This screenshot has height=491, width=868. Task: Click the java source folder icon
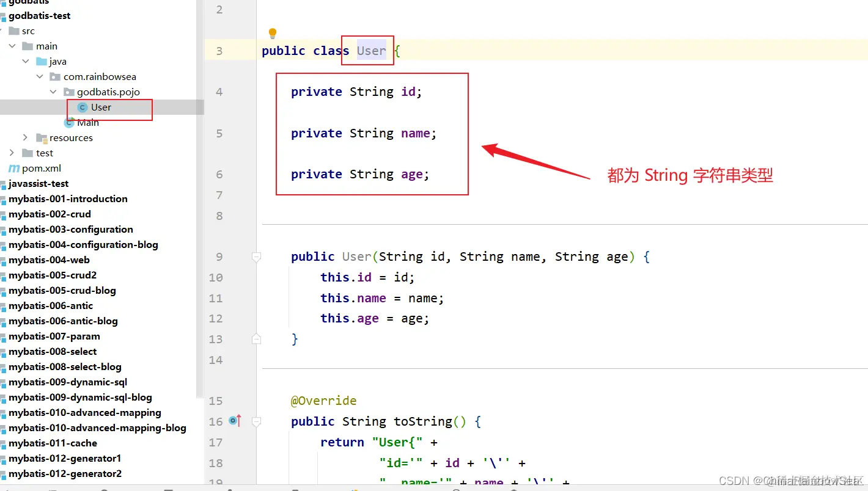point(42,61)
